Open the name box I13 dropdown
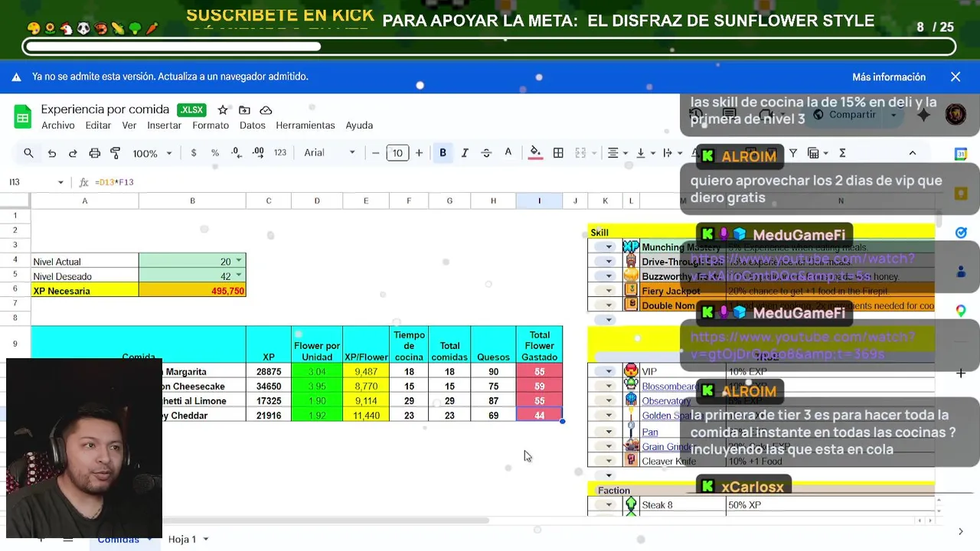The image size is (980, 551). pos(60,182)
